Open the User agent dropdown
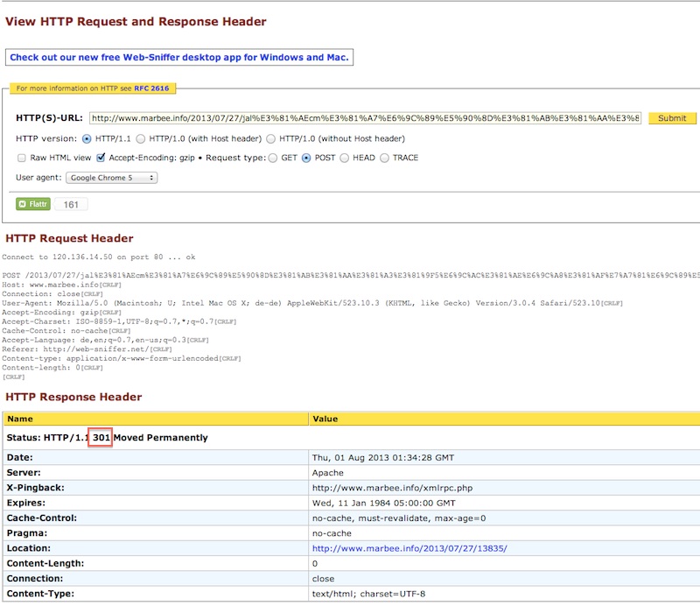Viewport: 700px width, 606px height. [x=112, y=178]
